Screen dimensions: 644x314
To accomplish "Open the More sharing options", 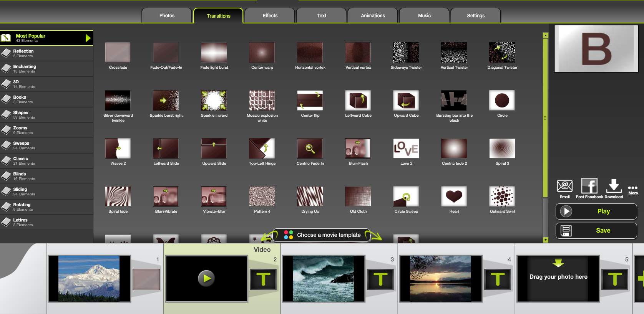I will (633, 190).
